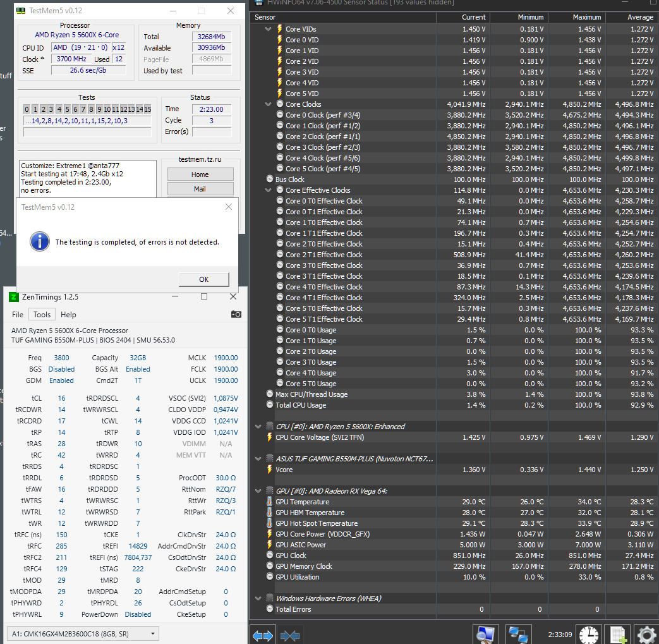
Task: Click TestMem5 test number 0 box
Action: (27, 109)
